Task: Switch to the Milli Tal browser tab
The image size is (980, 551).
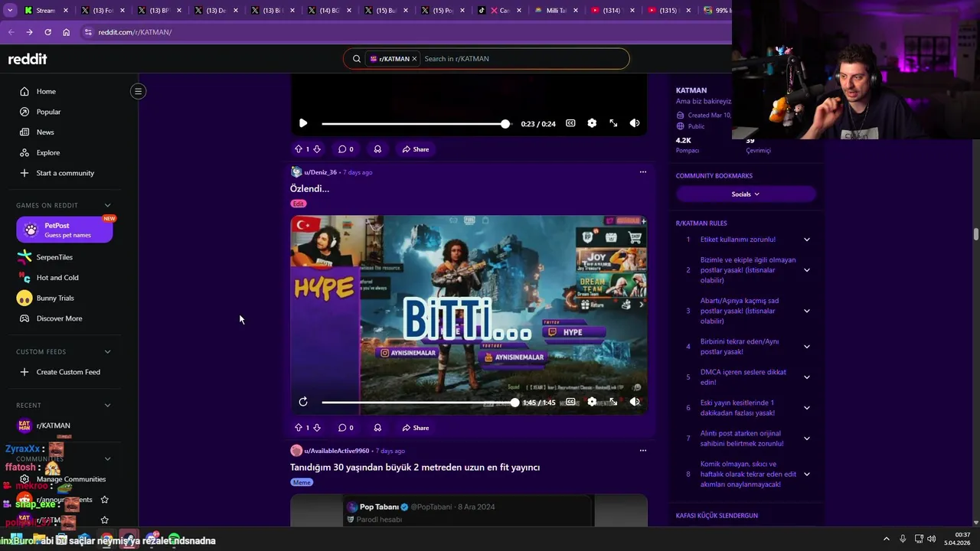Action: 556,11
